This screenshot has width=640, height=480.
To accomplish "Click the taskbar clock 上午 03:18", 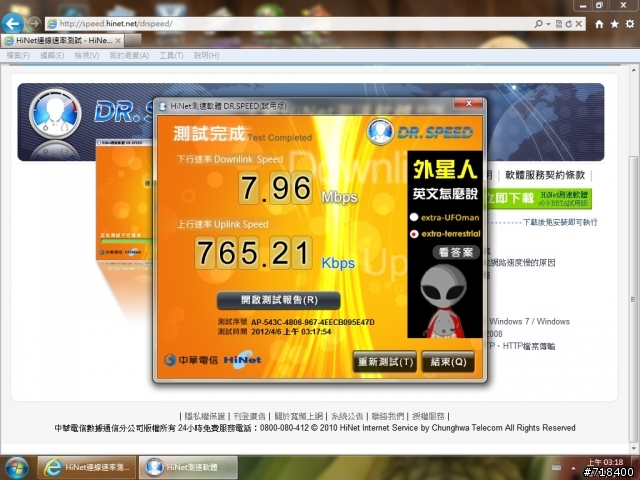I will 605,462.
